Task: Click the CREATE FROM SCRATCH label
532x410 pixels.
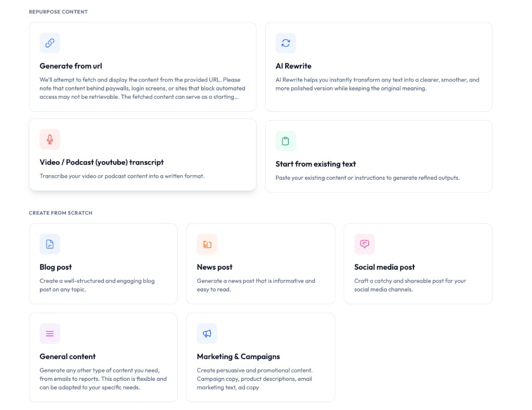Action: coord(61,213)
